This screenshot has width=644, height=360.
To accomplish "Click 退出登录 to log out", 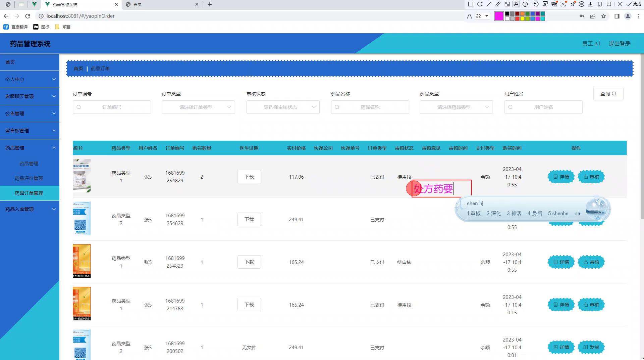I will click(x=620, y=44).
